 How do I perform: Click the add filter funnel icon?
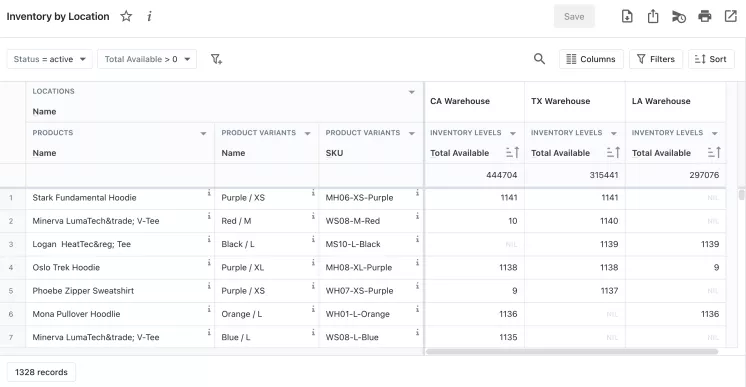tap(216, 59)
